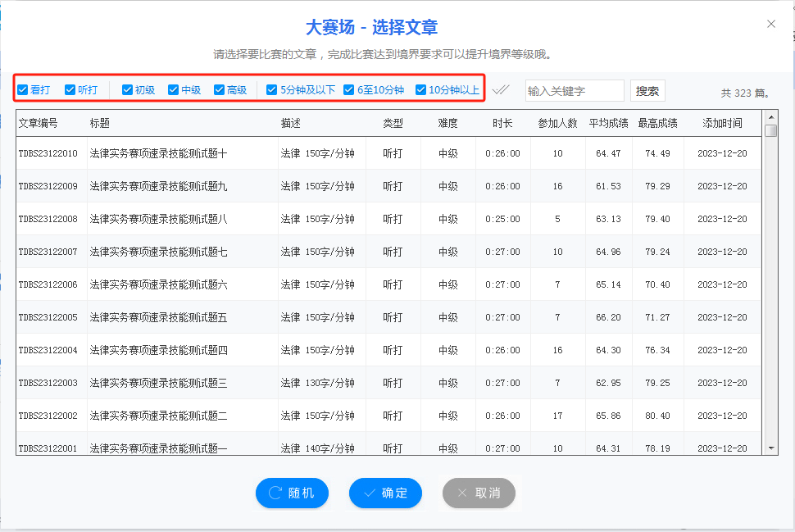Toggle the 高级 difficulty checkbox

click(219, 90)
